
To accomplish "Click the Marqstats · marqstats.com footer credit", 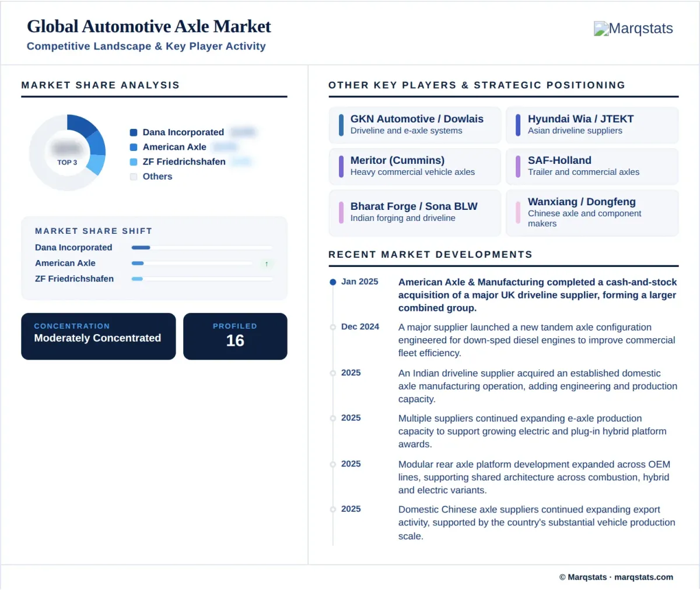I will [616, 577].
